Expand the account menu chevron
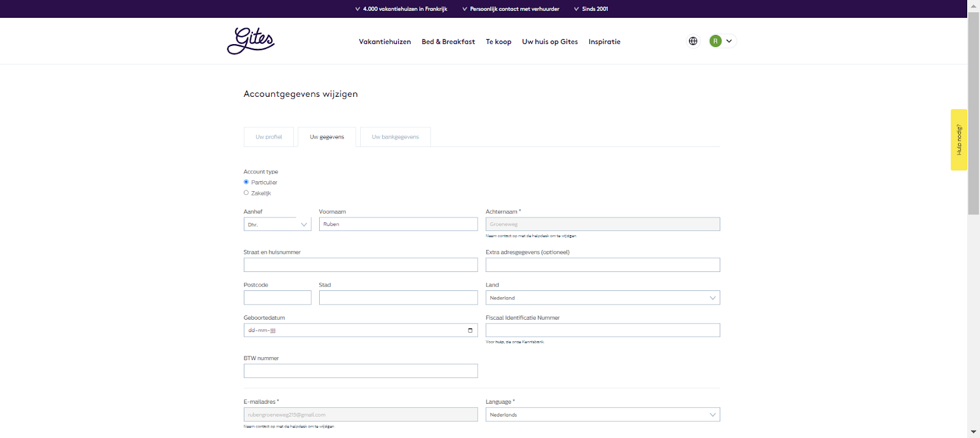The image size is (980, 438). [729, 41]
